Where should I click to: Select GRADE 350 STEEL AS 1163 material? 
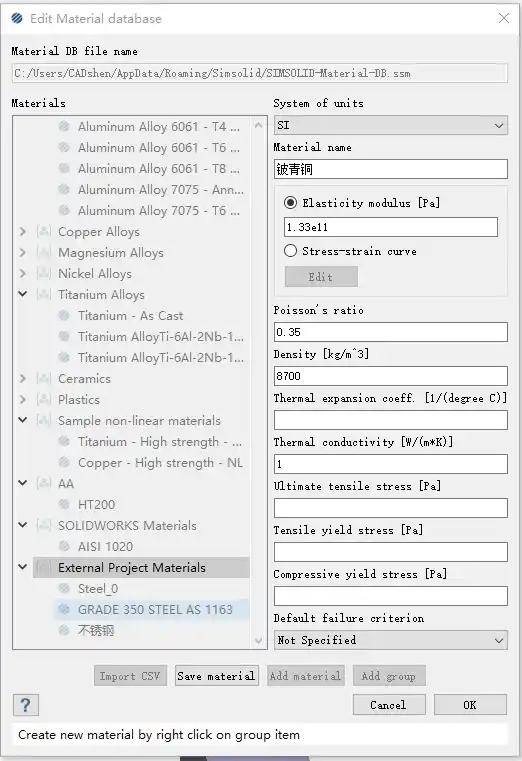tap(155, 610)
